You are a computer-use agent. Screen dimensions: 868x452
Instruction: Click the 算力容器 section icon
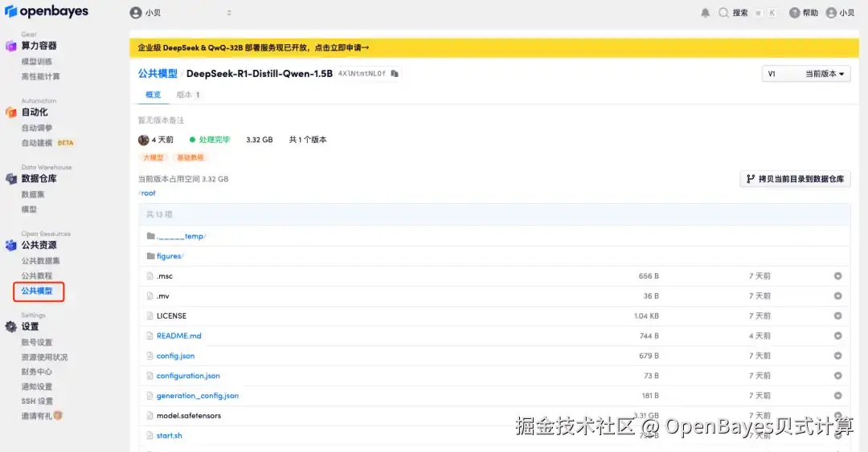11,46
